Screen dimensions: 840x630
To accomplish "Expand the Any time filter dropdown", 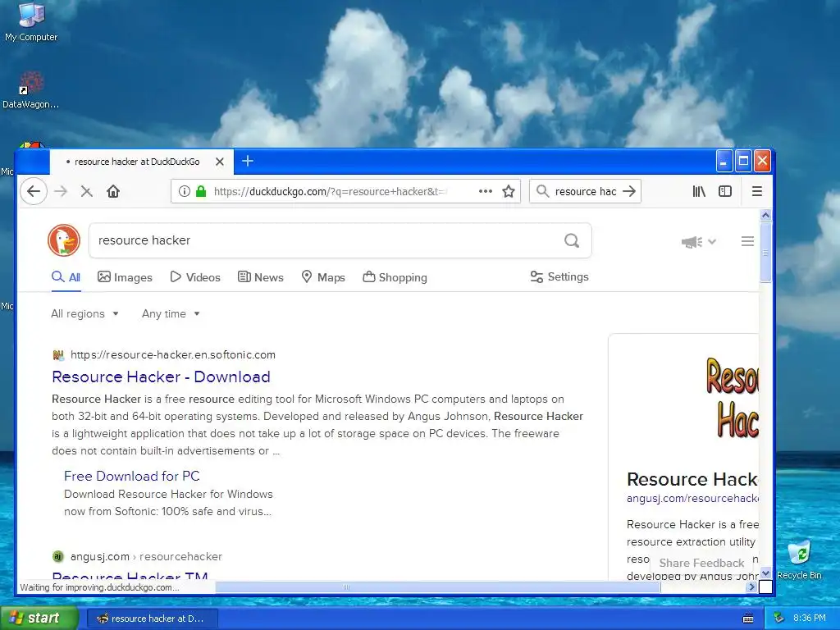I will (171, 313).
